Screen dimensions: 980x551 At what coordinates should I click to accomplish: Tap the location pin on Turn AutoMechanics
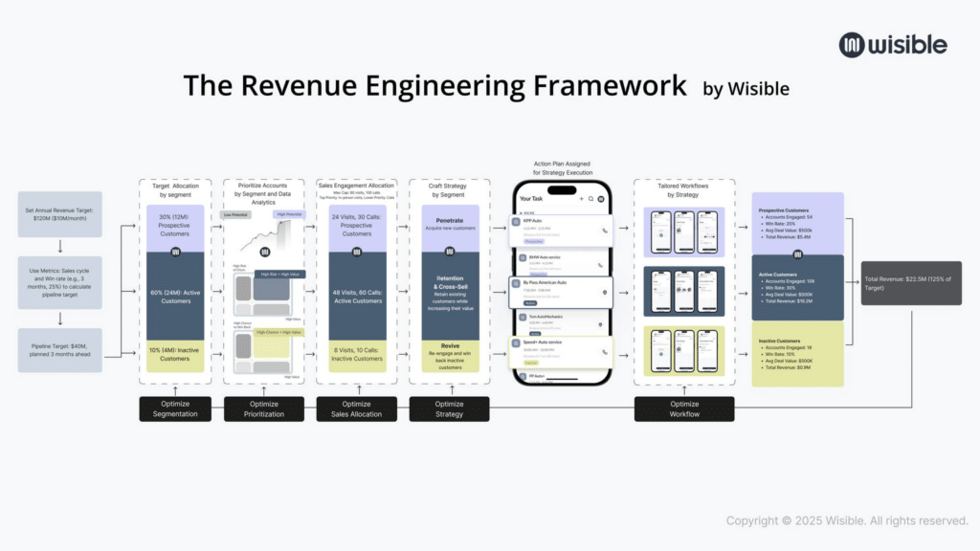point(601,325)
